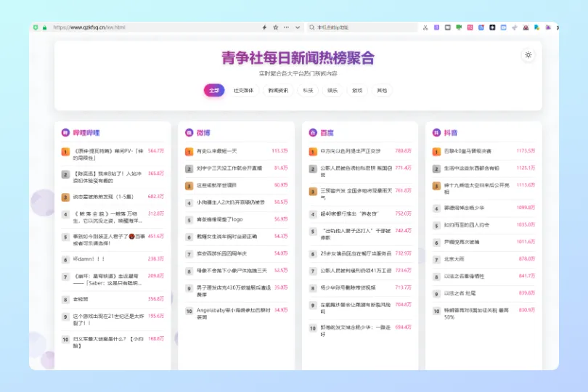Open Bilibili item 谈恋爱被弟弟发现（1-5集）
Screen dimensions: 588x392
[103, 197]
